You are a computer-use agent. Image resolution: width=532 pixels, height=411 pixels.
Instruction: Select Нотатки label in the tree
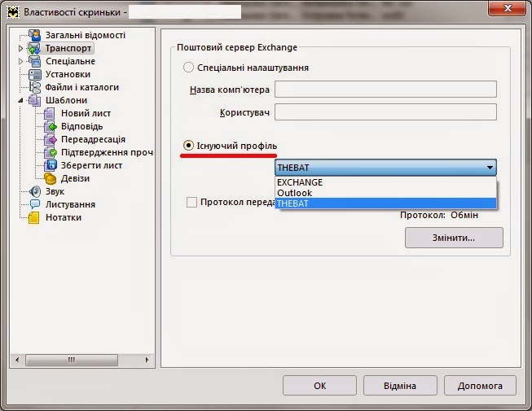coord(64,217)
